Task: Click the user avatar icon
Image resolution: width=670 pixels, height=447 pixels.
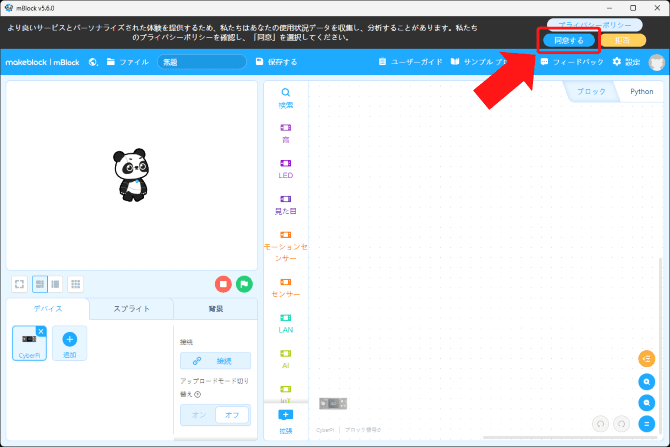Action: (656, 62)
